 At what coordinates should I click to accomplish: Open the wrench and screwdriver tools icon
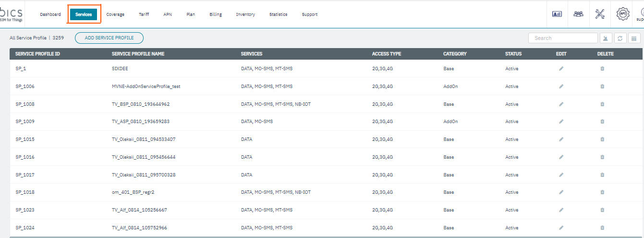click(x=600, y=14)
